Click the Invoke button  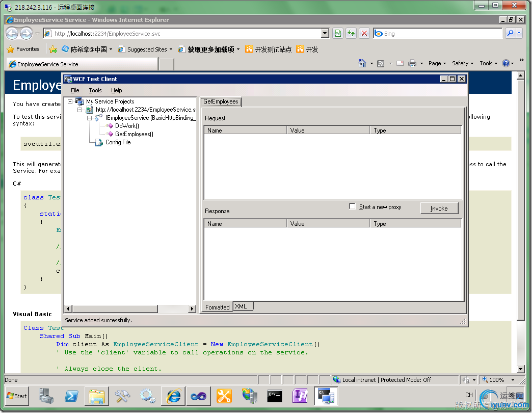439,209
